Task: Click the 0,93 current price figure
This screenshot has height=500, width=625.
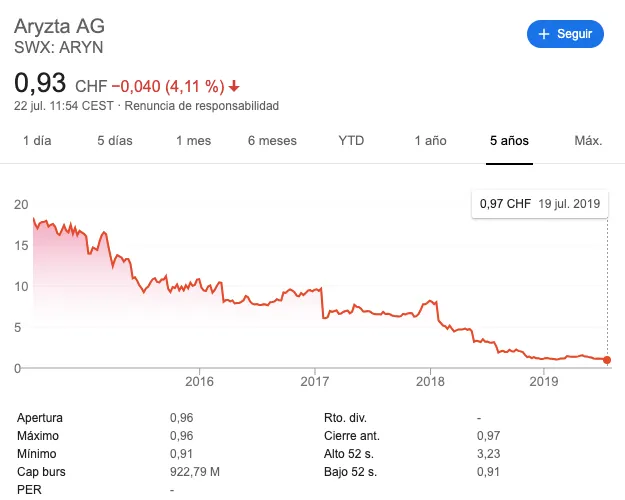Action: 40,82
